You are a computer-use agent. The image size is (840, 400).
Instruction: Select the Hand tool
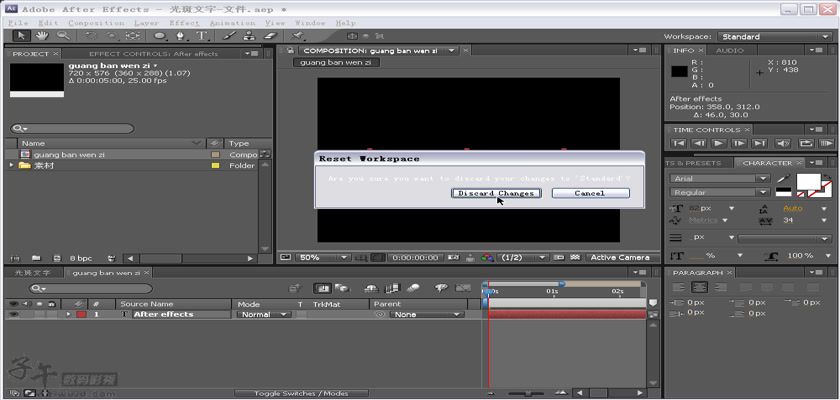click(x=42, y=36)
